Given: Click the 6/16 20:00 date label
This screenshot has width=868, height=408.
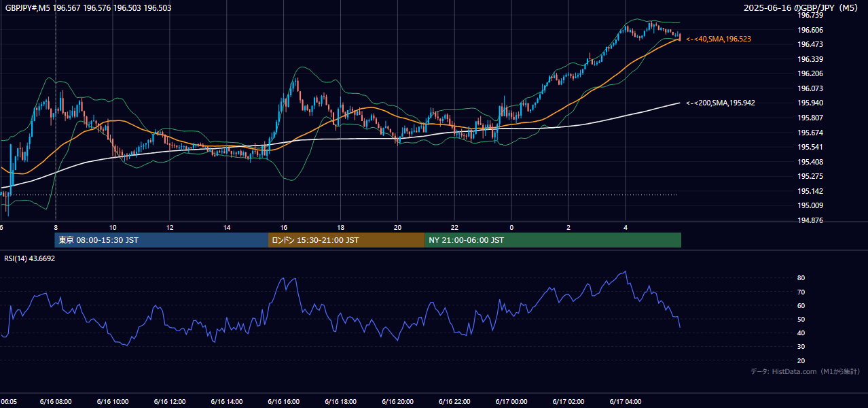Looking at the screenshot, I should 398,402.
